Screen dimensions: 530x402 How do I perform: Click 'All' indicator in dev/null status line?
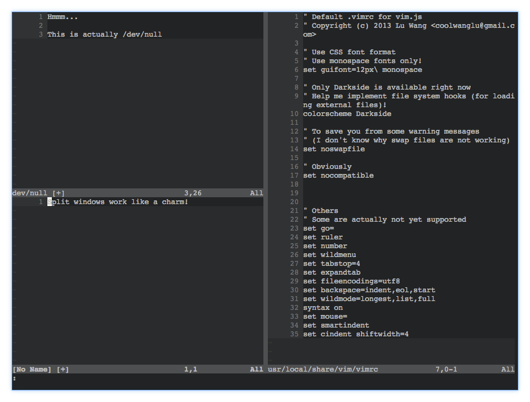pyautogui.click(x=257, y=193)
